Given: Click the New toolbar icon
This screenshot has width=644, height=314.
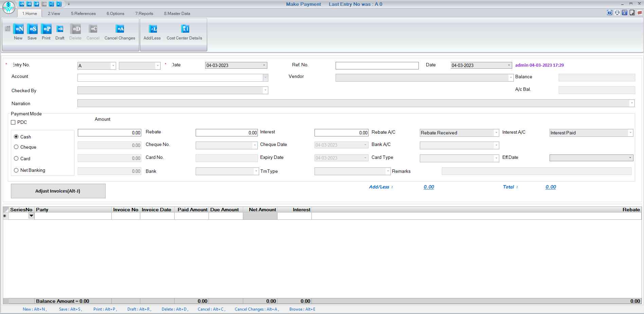Looking at the screenshot, I should click(x=18, y=32).
